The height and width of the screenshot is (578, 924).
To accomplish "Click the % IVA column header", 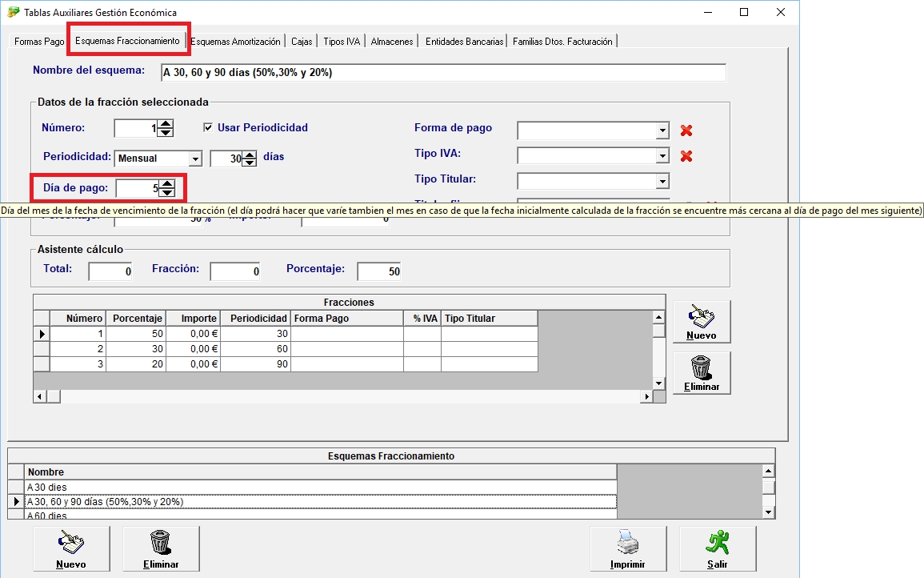I will (422, 319).
